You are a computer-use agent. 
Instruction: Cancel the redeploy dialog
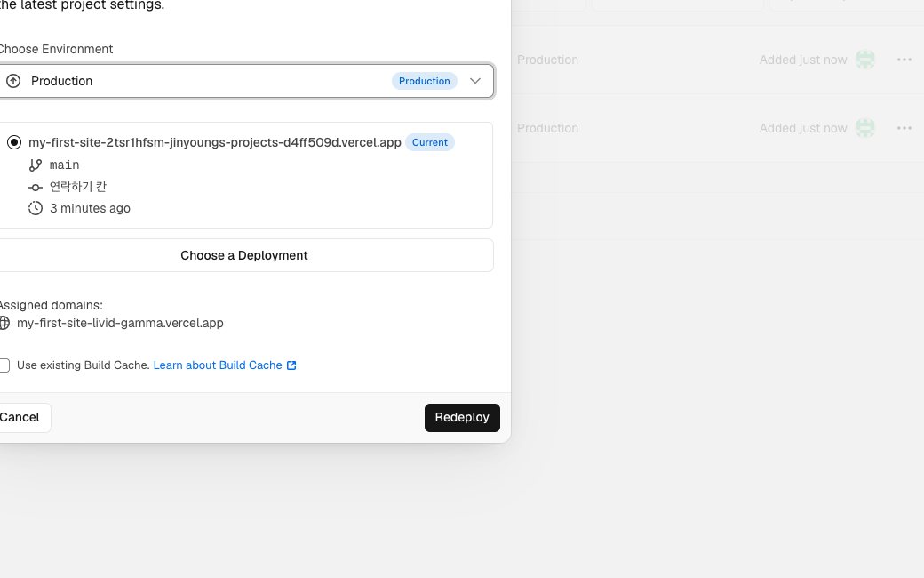pos(20,418)
